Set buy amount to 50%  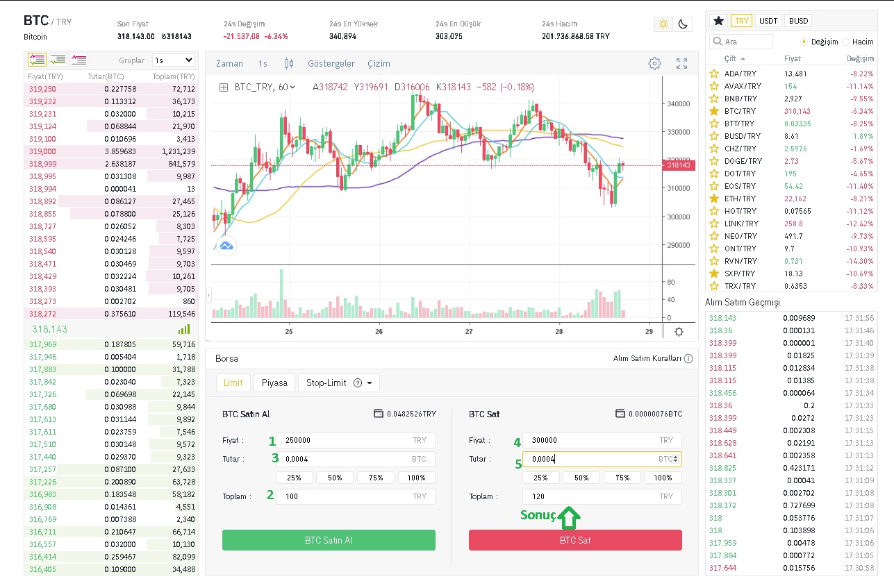(x=336, y=478)
